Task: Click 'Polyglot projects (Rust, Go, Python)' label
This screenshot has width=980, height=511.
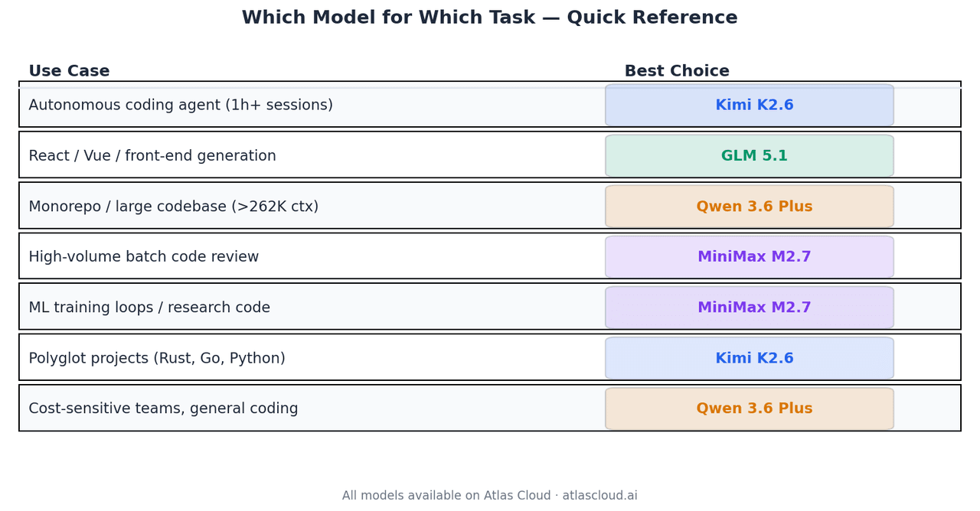Action: click(157, 358)
